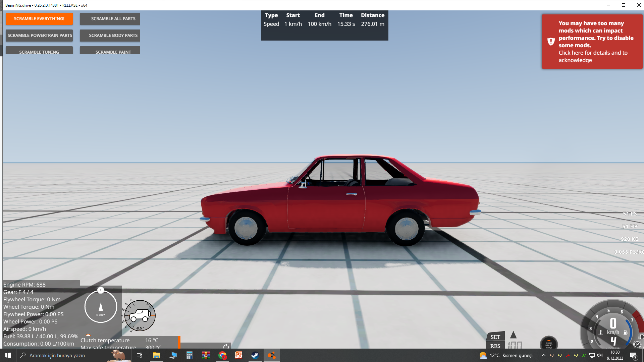Click Engine START STOP button
644x362 pixels.
pos(549,344)
